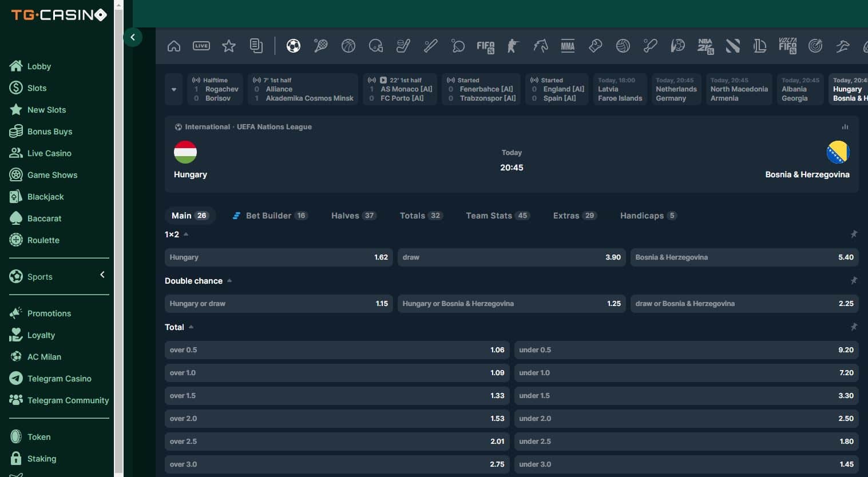Viewport: 868px width, 477px height.
Task: Open match statistics bar chart icon
Action: (845, 127)
